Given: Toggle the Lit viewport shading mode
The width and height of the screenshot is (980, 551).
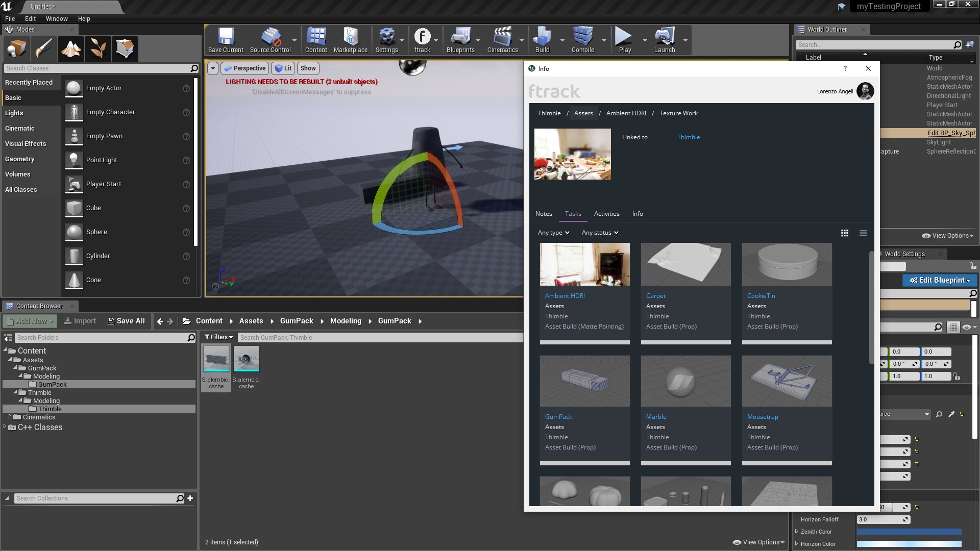Looking at the screenshot, I should click(x=283, y=68).
